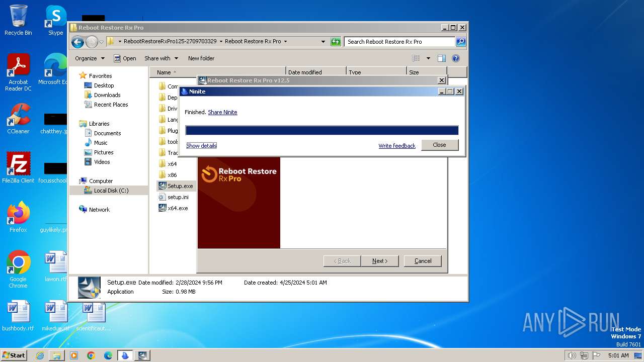Open the lawon.rtf document icon
The height and width of the screenshot is (362, 644).
(55, 266)
